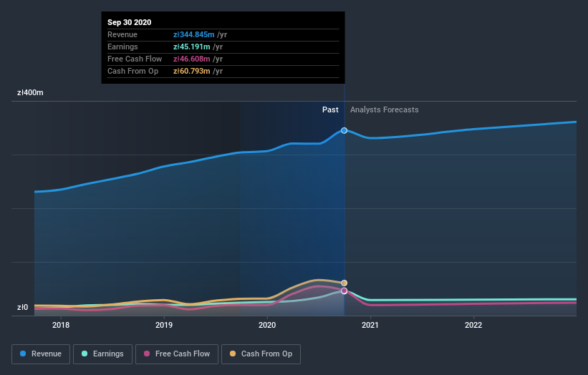Click the zł400m y-axis label
The width and height of the screenshot is (588, 375).
coord(30,92)
